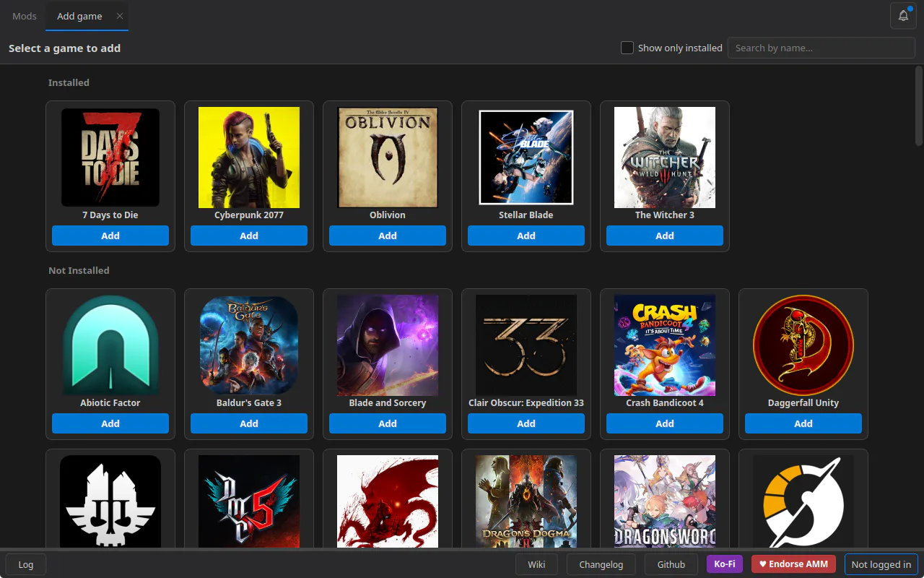The width and height of the screenshot is (924, 578).
Task: Open the Log panel
Action: pyautogui.click(x=26, y=564)
